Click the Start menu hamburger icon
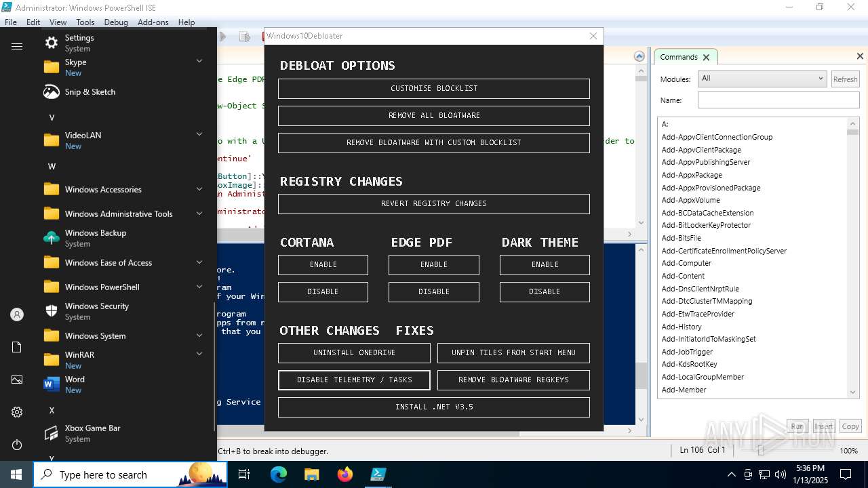Viewport: 868px width, 488px height. 17,46
